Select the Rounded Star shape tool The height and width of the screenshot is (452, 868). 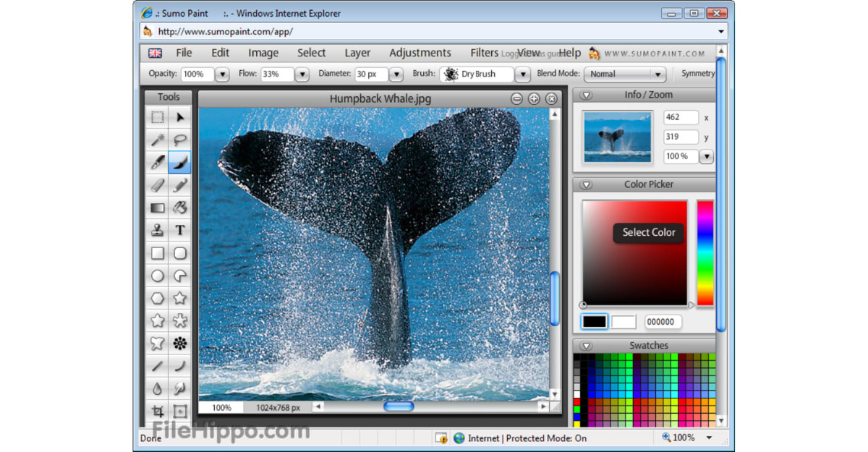157,320
